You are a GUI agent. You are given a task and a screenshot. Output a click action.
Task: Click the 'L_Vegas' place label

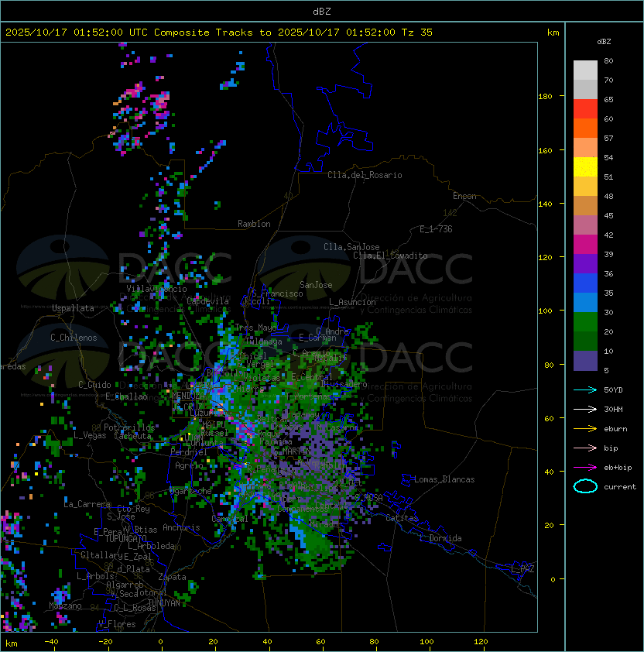pyautogui.click(x=90, y=435)
